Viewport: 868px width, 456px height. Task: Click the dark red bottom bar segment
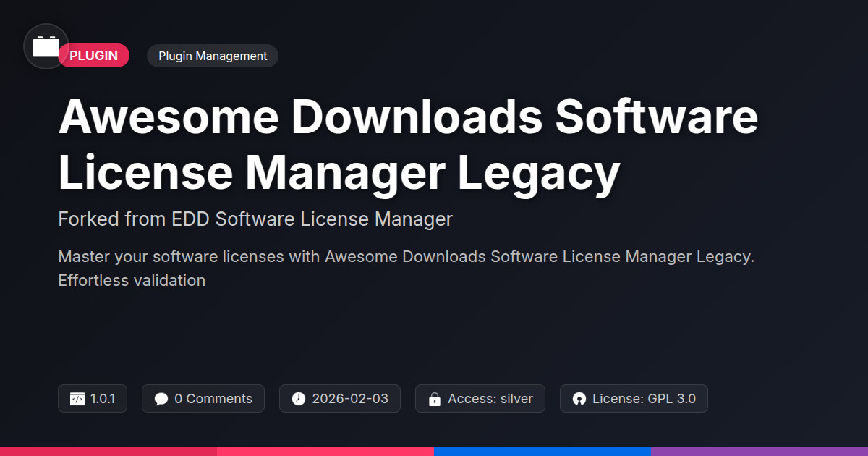pyautogui.click(x=109, y=451)
